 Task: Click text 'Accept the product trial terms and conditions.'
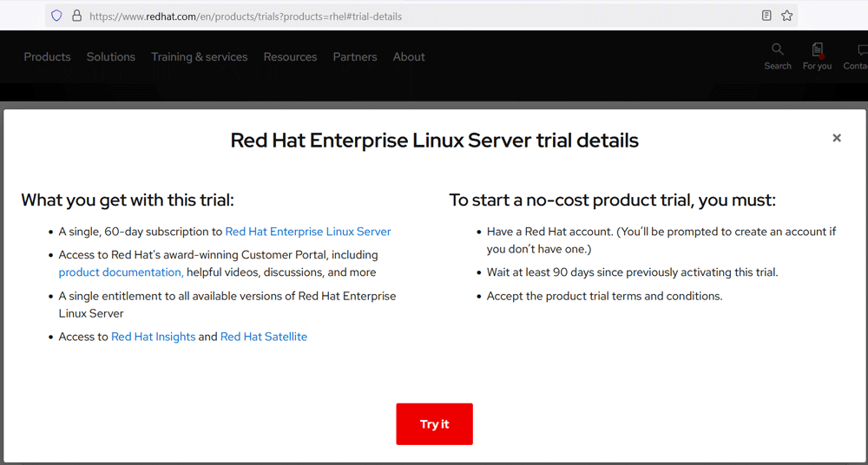click(604, 296)
